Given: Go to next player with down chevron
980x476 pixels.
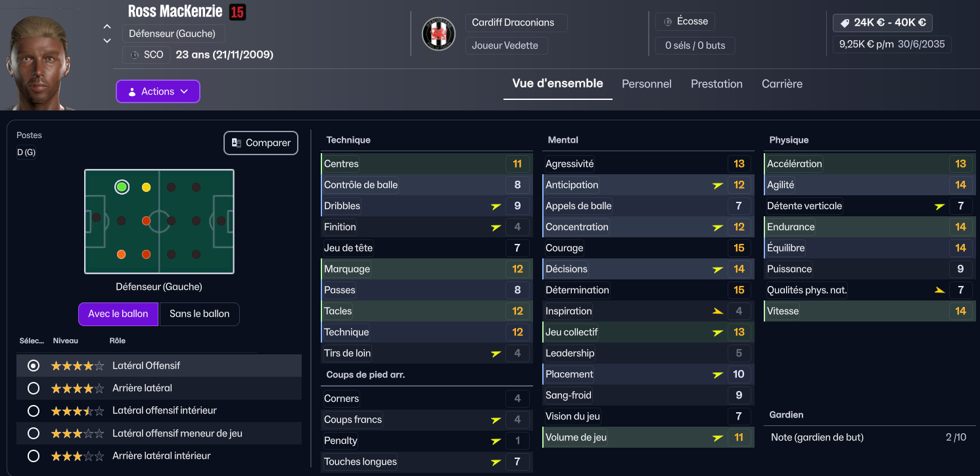Looking at the screenshot, I should click(x=107, y=41).
